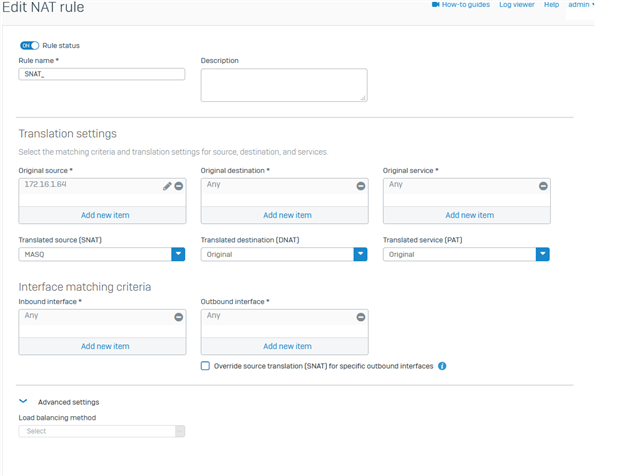Open the Help link
640x476 pixels.
pos(551,4)
